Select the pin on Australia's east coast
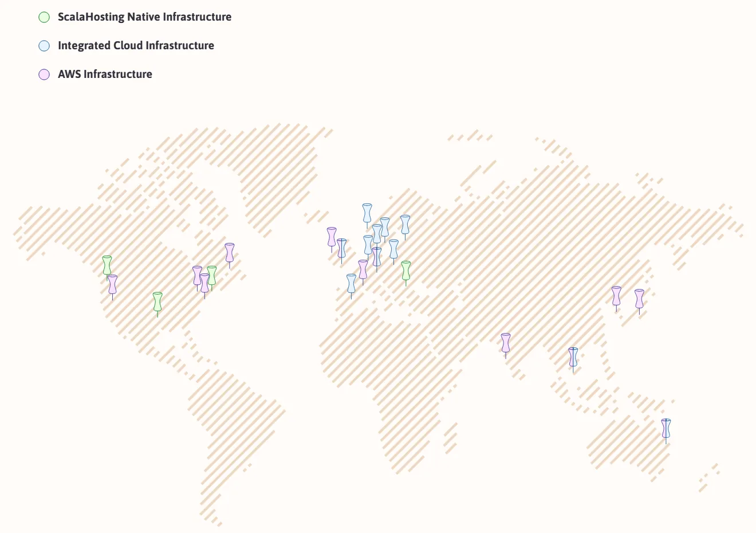Viewport: 756px width, 533px height. click(666, 430)
